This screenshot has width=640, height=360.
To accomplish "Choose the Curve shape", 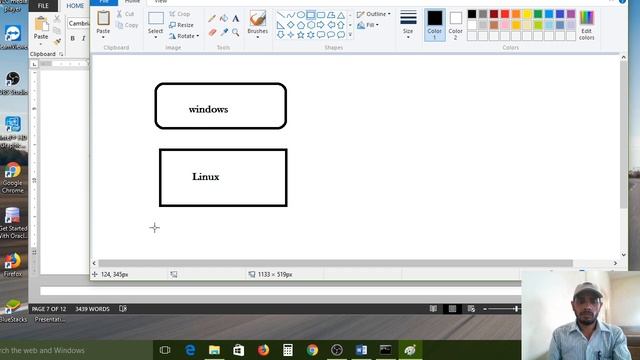I will pos(291,15).
